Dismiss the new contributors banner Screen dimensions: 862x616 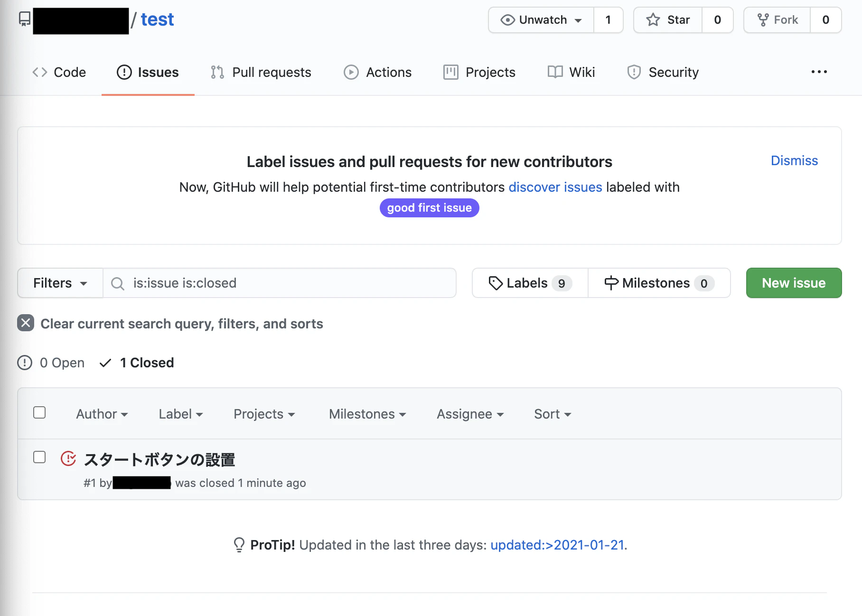[x=794, y=160]
